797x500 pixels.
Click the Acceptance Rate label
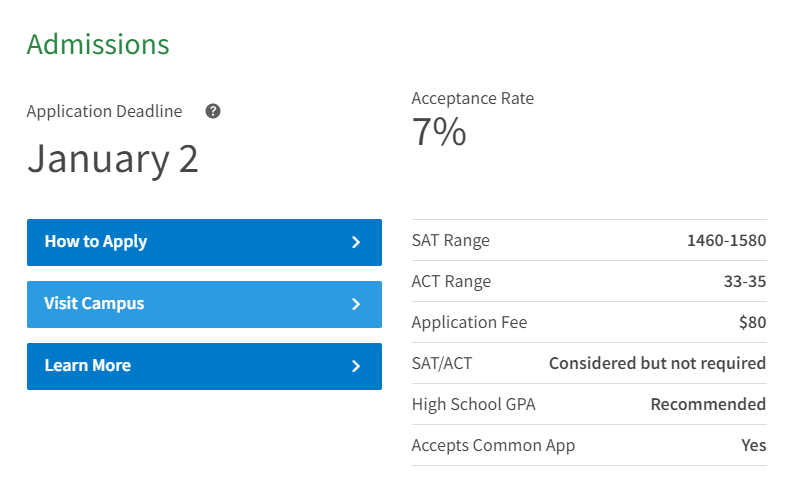point(473,98)
